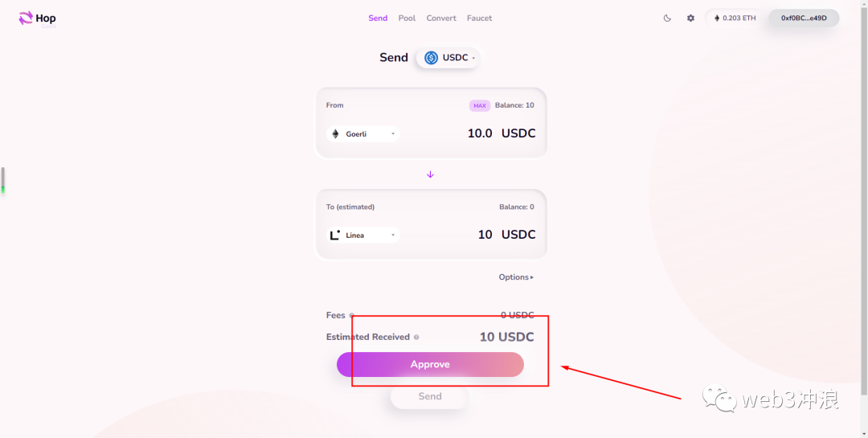The height and width of the screenshot is (438, 868).
Task: Open the Goerli source network dropdown
Action: point(363,134)
